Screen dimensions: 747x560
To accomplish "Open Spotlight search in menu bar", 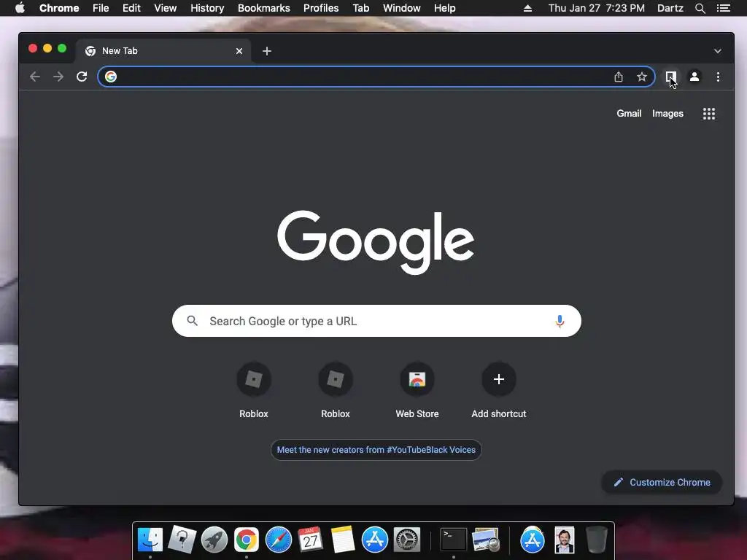I will pos(700,8).
